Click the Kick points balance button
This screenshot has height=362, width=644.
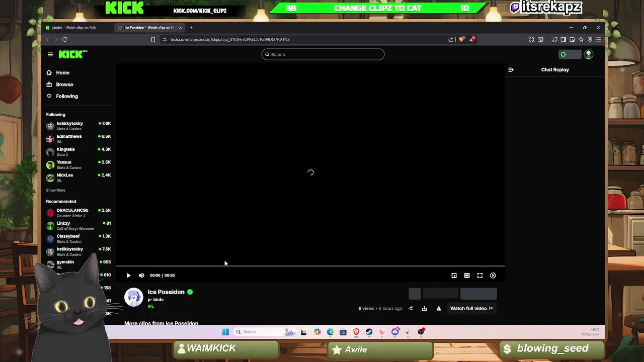pos(570,54)
